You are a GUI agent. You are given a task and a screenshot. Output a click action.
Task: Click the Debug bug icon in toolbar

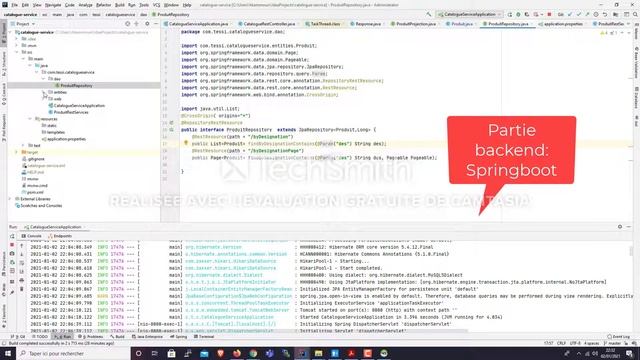click(x=518, y=14)
